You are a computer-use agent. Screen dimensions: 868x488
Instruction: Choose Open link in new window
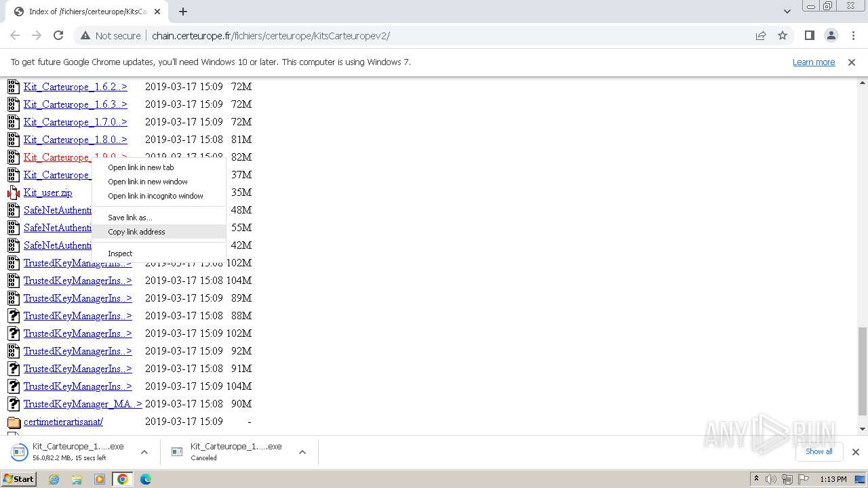coord(159,182)
